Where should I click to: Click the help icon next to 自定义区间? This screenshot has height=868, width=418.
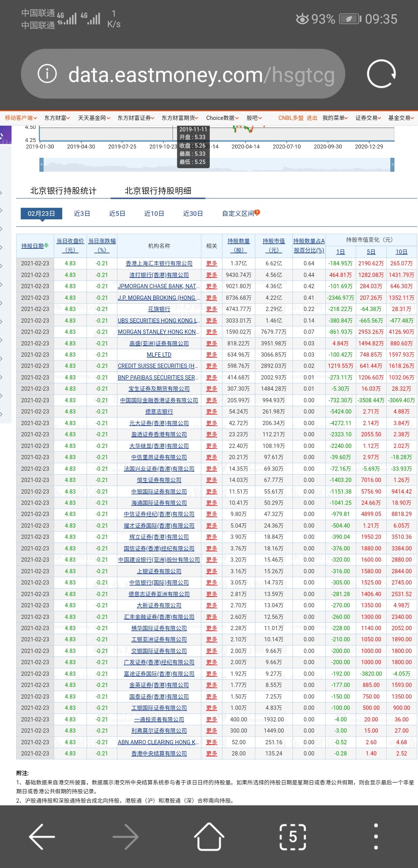[x=257, y=213]
